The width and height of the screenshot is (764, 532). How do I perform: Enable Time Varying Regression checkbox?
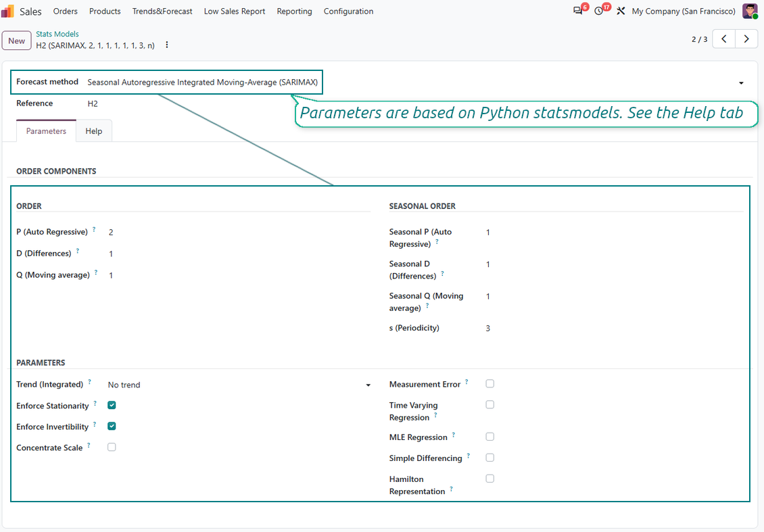[490, 404]
